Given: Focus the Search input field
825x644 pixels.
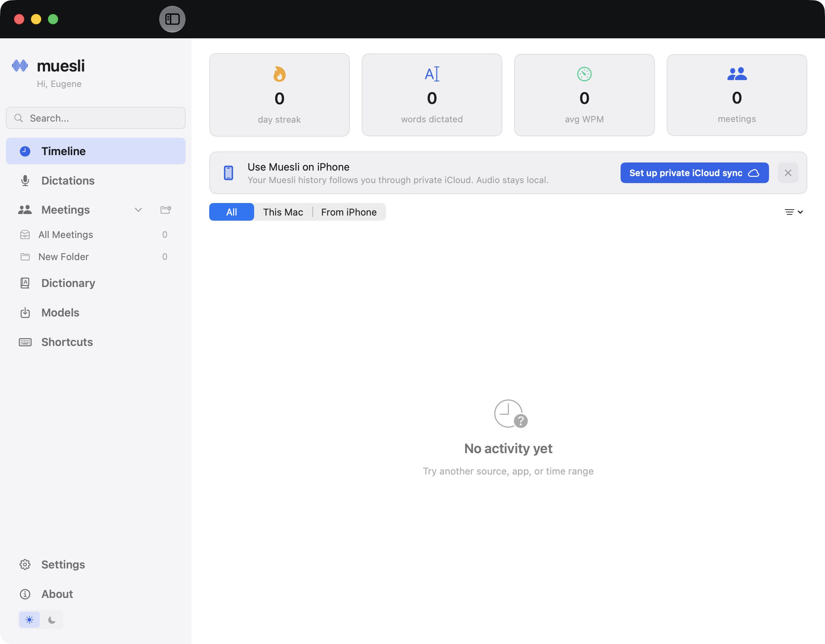Looking at the screenshot, I should click(x=95, y=118).
